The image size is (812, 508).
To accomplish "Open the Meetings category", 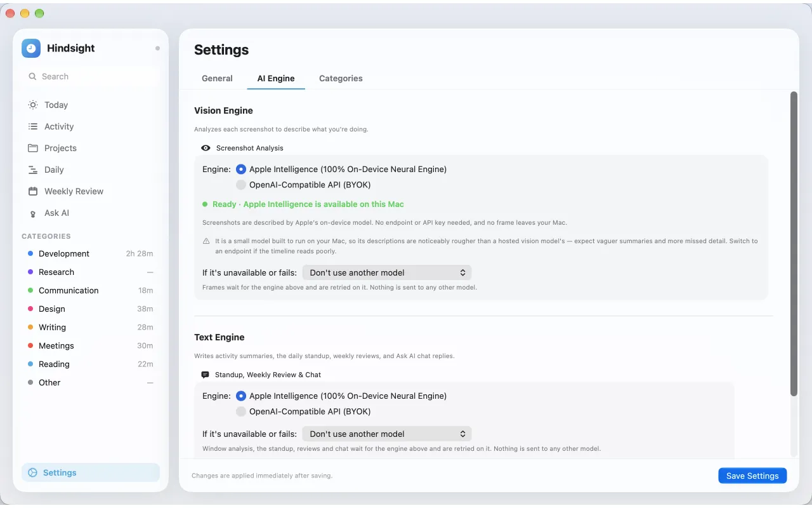I will click(91, 345).
